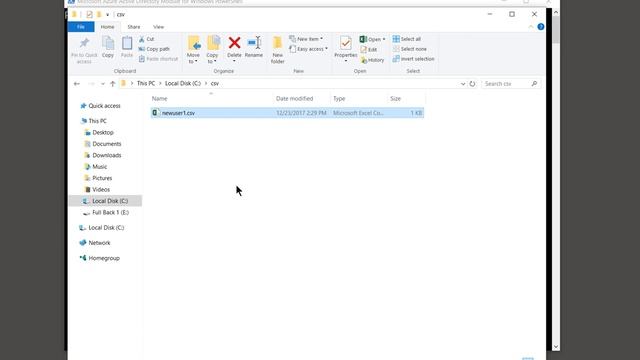Click Select all in ribbon

(x=407, y=39)
